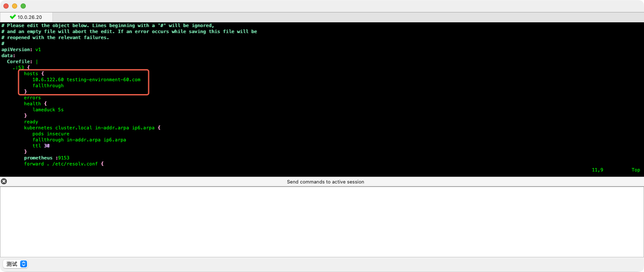Screen dimensions: 644x272
Task: Click the red window close button
Action: pos(6,6)
